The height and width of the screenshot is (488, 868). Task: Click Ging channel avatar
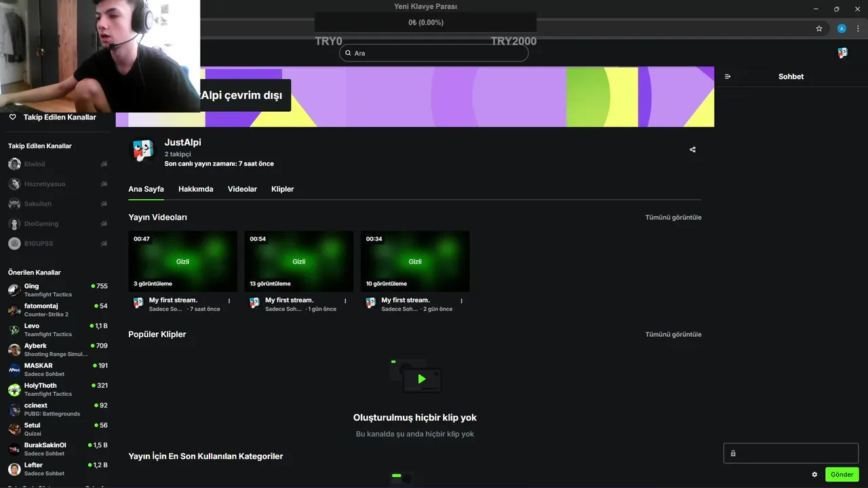[14, 290]
